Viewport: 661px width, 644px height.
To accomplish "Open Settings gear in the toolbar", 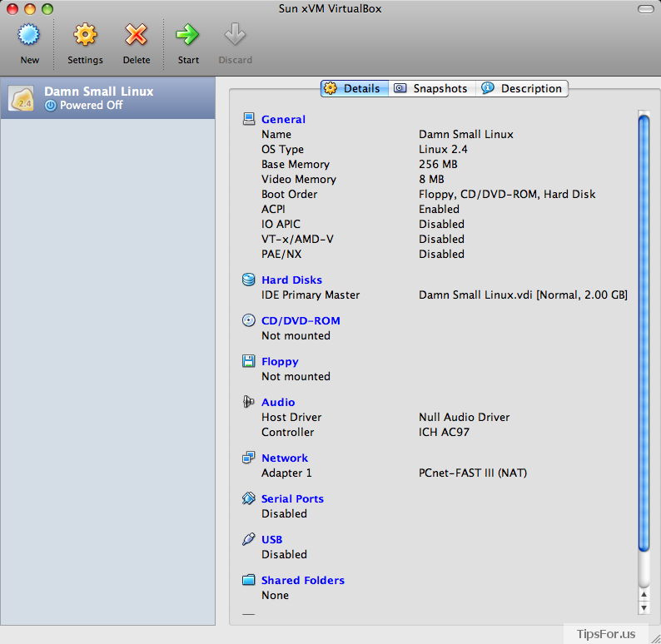I will (x=85, y=35).
